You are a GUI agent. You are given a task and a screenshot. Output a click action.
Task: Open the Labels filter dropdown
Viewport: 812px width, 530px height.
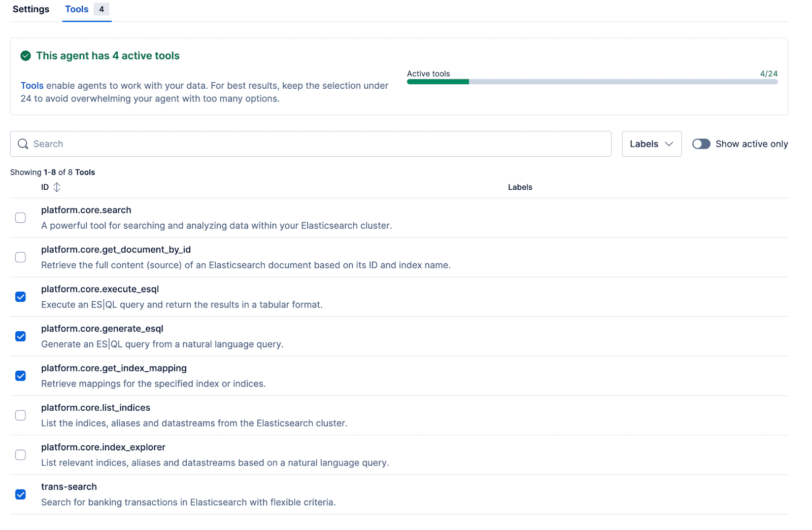(x=651, y=144)
